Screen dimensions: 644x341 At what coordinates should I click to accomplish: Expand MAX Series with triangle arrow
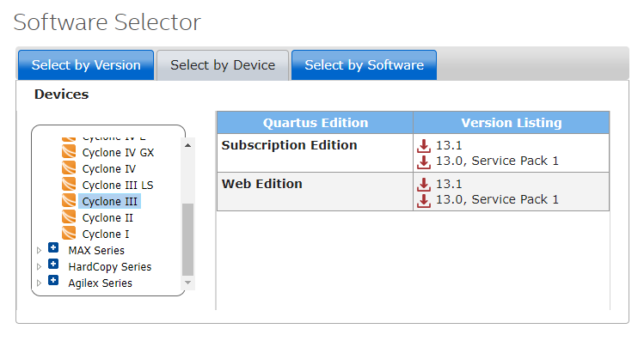pyautogui.click(x=39, y=250)
